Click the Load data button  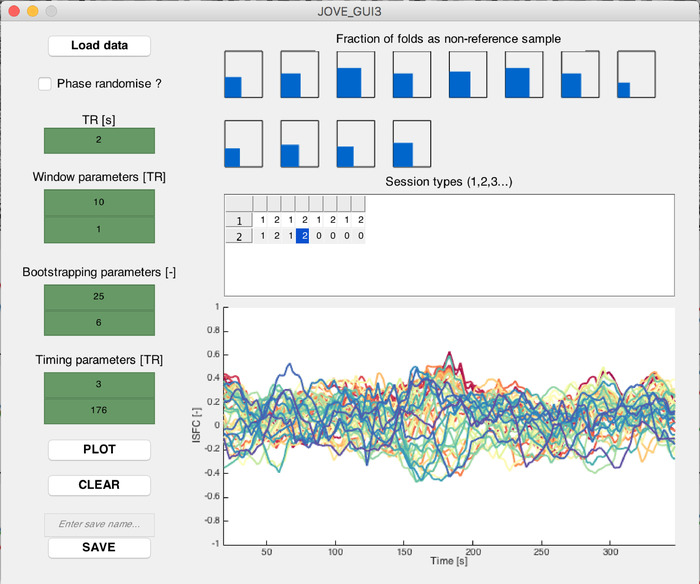99,46
